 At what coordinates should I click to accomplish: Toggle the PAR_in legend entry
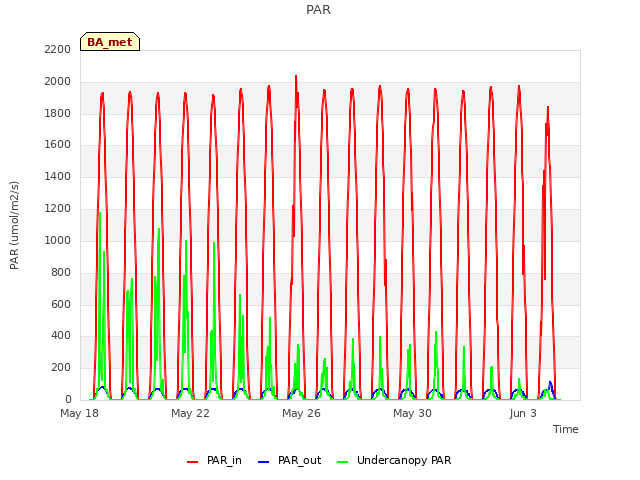[214, 460]
